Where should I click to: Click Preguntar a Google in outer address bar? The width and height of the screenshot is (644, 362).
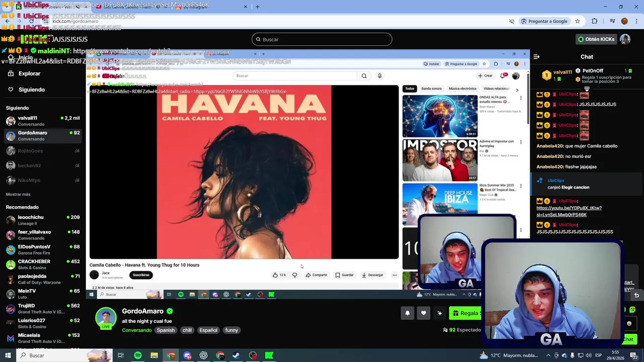544,21
